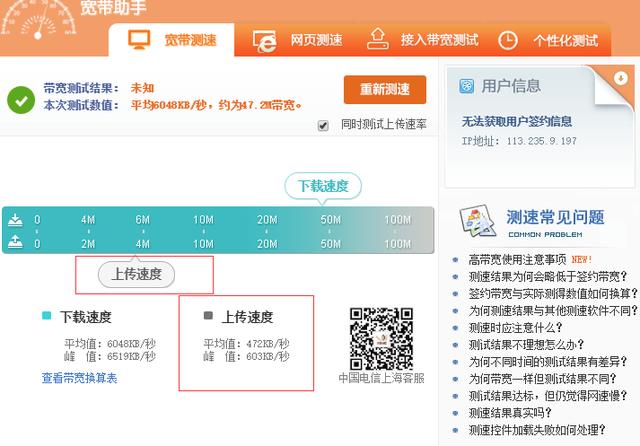Click the 4M mark on the upload scale

[x=142, y=244]
